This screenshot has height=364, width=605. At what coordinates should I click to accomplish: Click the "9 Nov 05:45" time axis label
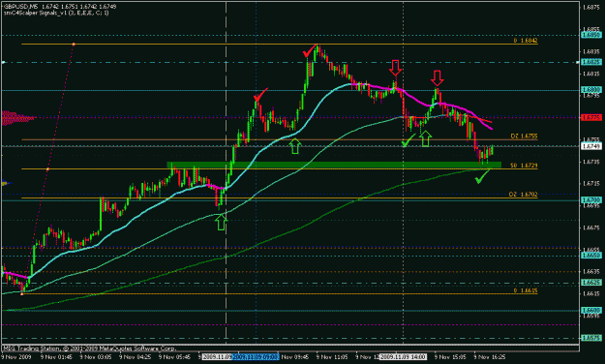[174, 357]
